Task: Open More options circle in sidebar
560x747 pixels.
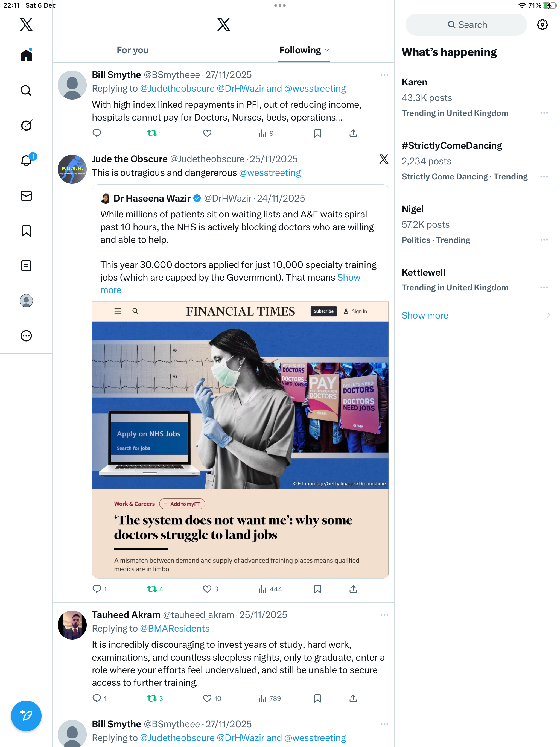Action: 26,336
